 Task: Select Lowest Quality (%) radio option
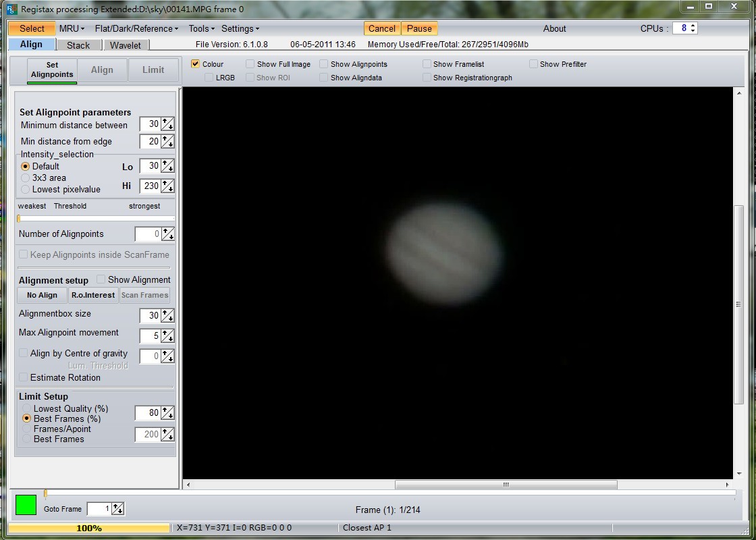pyautogui.click(x=26, y=408)
